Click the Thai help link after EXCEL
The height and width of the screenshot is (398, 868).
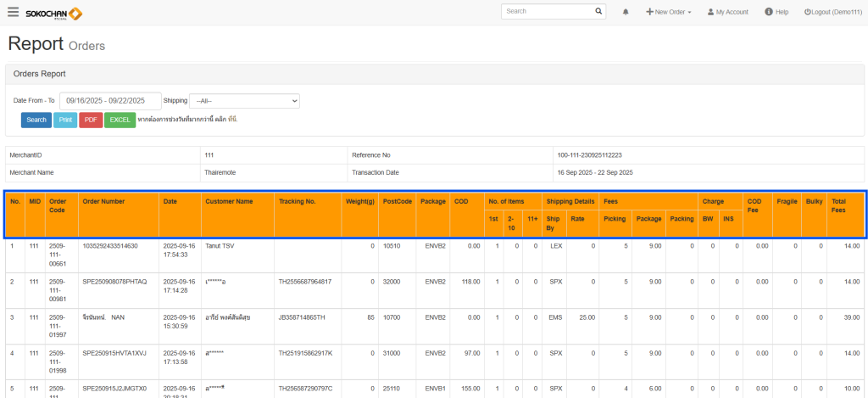pyautogui.click(x=231, y=120)
